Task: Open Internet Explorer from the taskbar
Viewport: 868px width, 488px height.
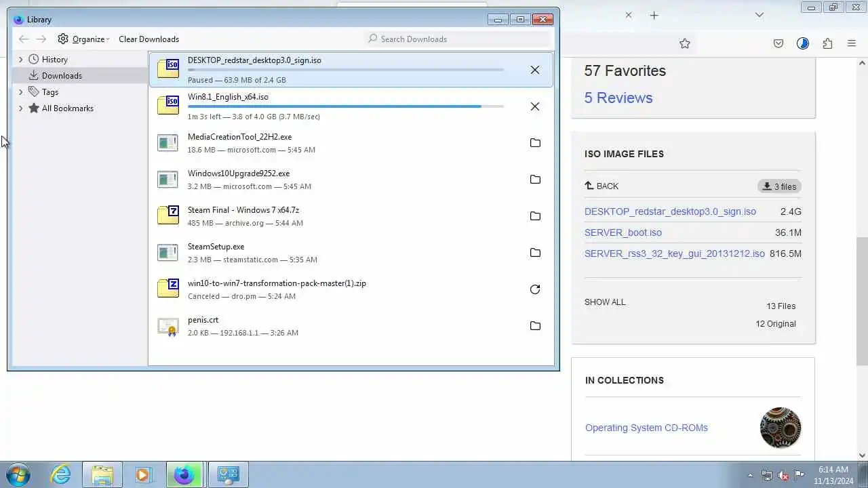Action: pos(61,474)
